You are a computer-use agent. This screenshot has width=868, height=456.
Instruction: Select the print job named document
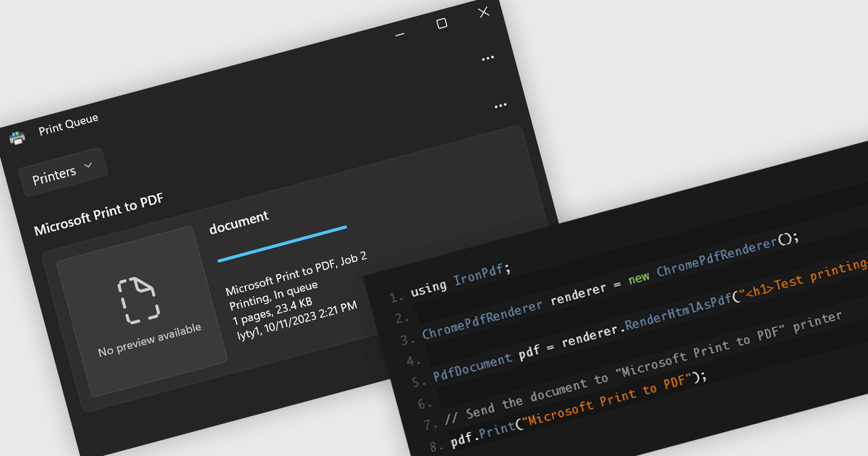click(239, 221)
